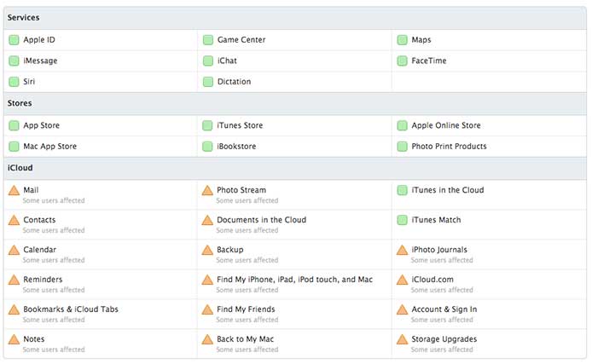Click the Services section header

[x=295, y=18]
